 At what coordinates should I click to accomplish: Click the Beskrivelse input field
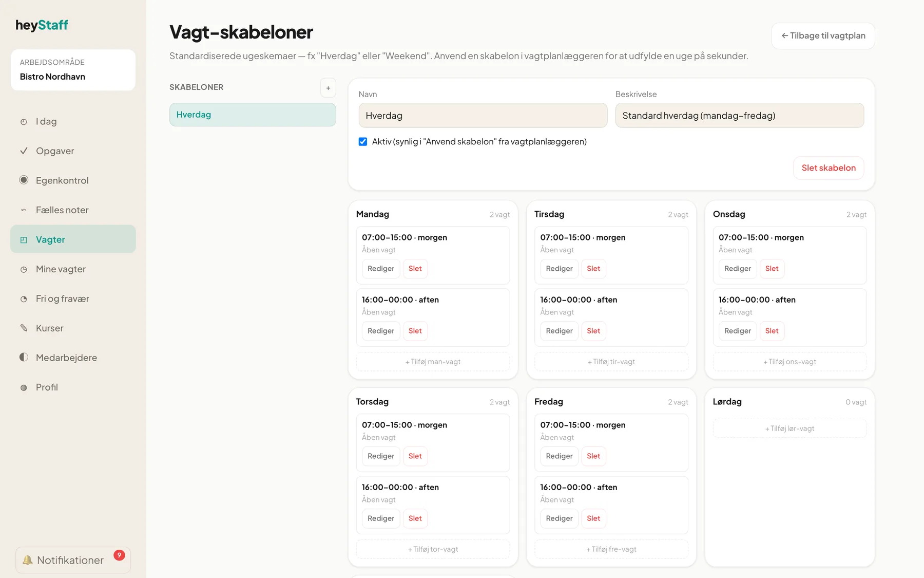tap(740, 116)
